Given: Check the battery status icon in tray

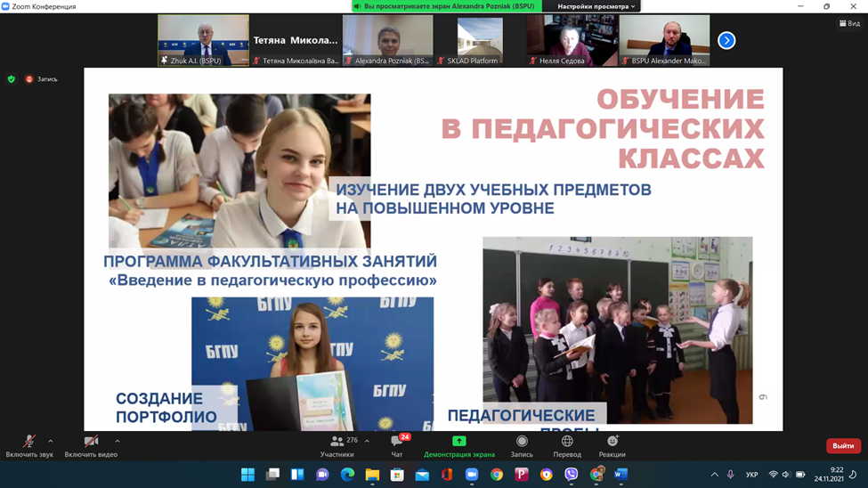Looking at the screenshot, I should pos(800,475).
